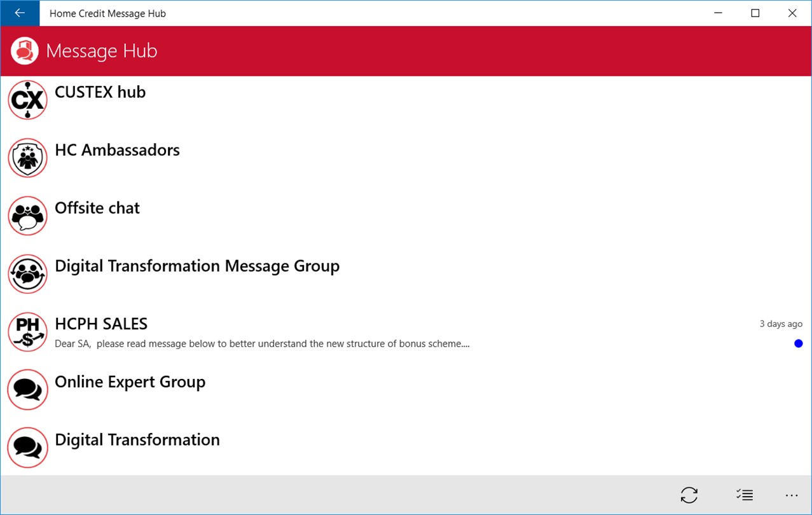Click 'Home Credit Message Hub' window title
Screen dimensions: 812x515
click(107, 13)
